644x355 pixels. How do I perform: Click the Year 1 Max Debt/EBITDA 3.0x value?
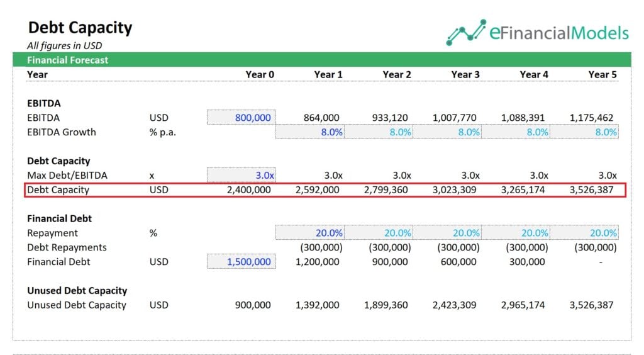333,176
